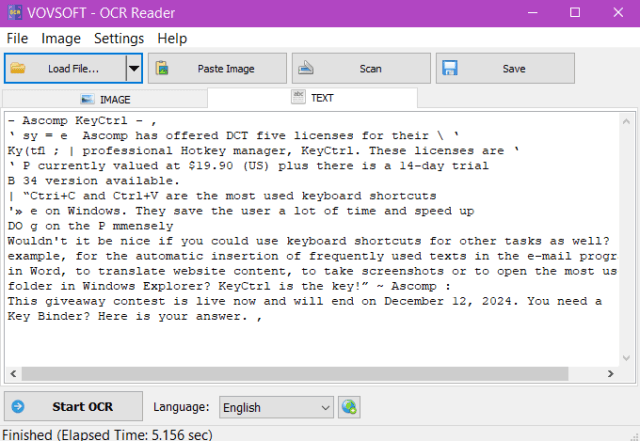640x441 pixels.
Task: Click the Language label
Action: (x=181, y=407)
